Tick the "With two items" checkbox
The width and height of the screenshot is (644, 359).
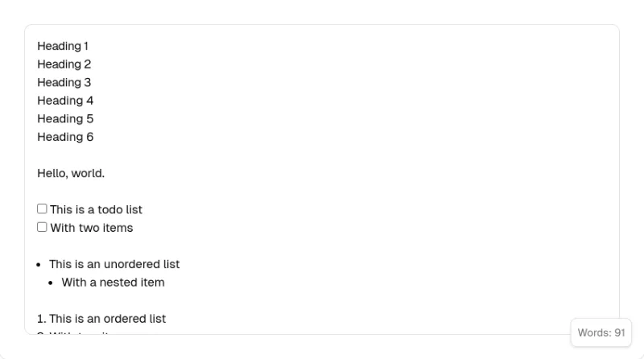[42, 227]
